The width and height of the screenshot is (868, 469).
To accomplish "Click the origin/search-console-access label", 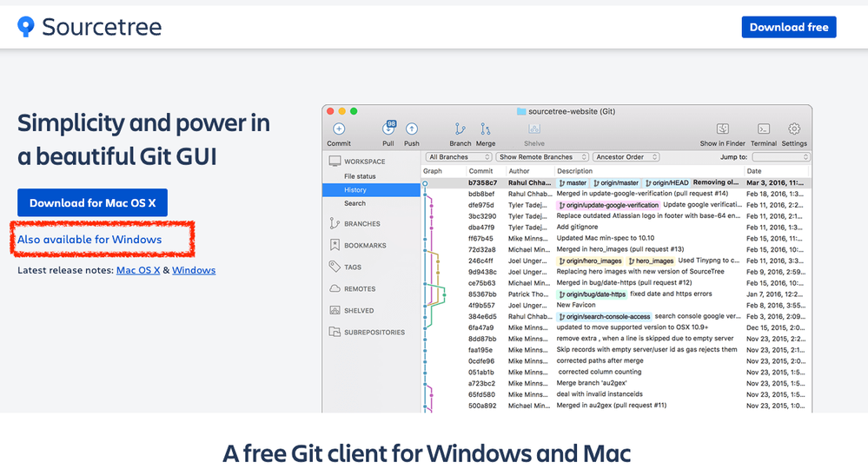I will (604, 317).
